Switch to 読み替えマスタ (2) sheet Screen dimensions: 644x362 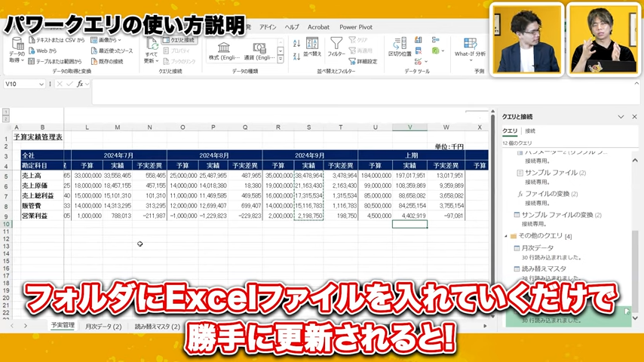click(158, 327)
